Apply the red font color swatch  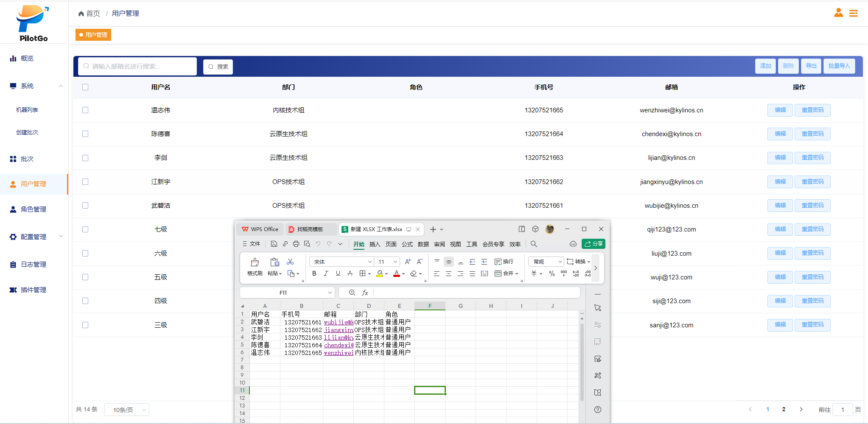click(x=396, y=273)
